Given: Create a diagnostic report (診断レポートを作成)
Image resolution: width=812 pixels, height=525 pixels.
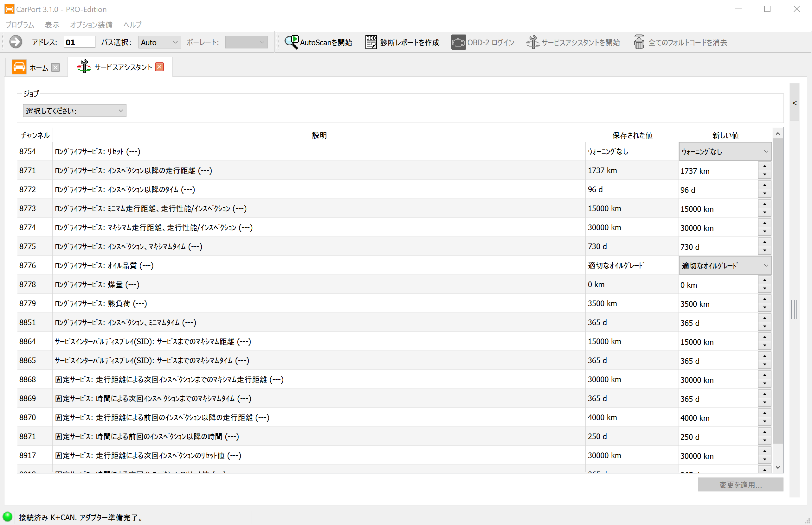Looking at the screenshot, I should [x=403, y=42].
